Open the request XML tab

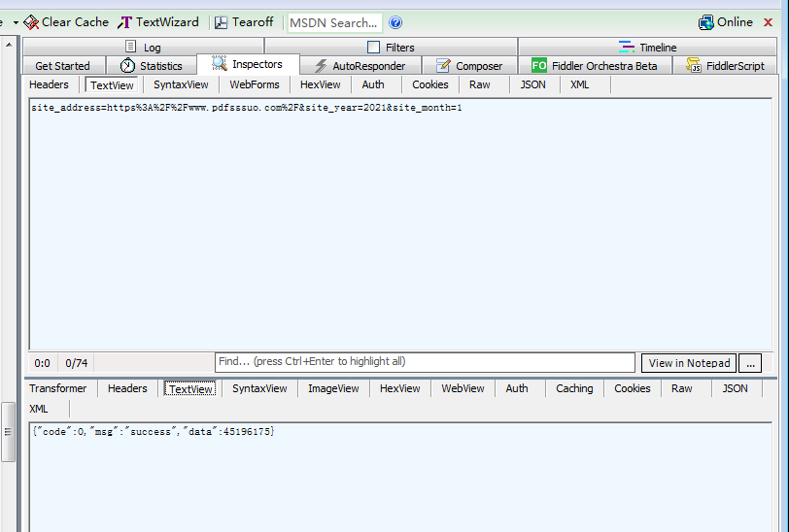580,84
